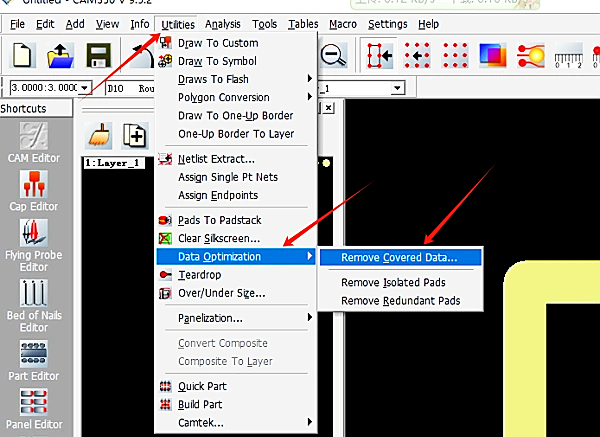600x437 pixels.
Task: Expand Data Optimization submenu
Action: point(236,256)
